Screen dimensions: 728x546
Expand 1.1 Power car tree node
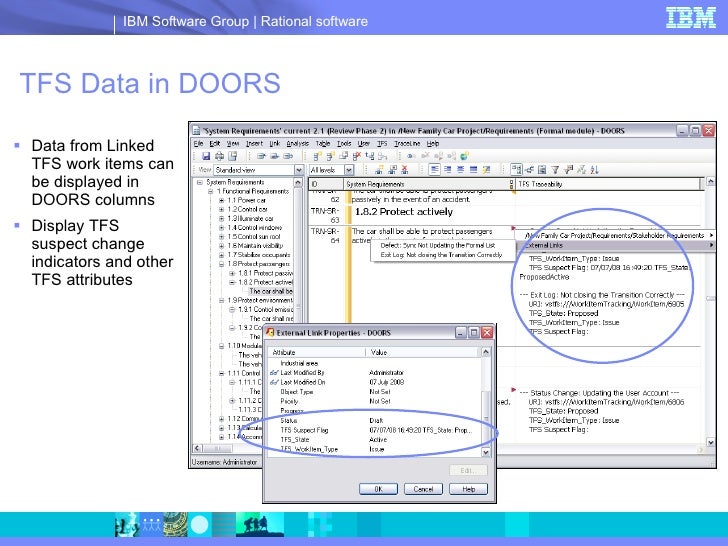tap(221, 201)
